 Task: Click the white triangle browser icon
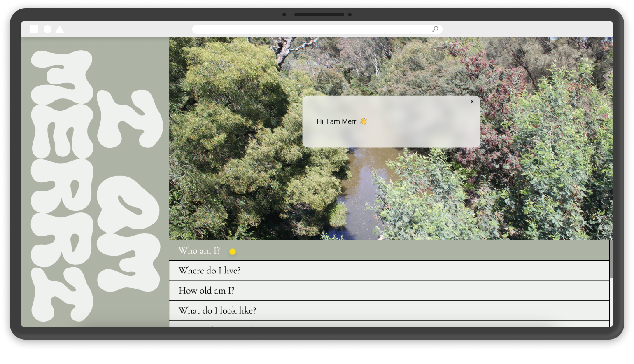click(60, 29)
